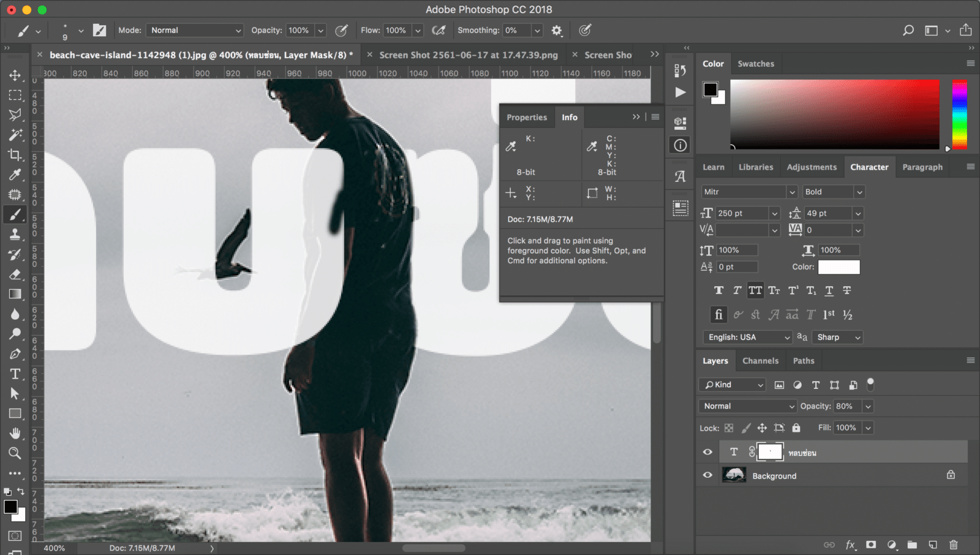The width and height of the screenshot is (980, 555).
Task: Select the Hand tool
Action: pyautogui.click(x=15, y=434)
